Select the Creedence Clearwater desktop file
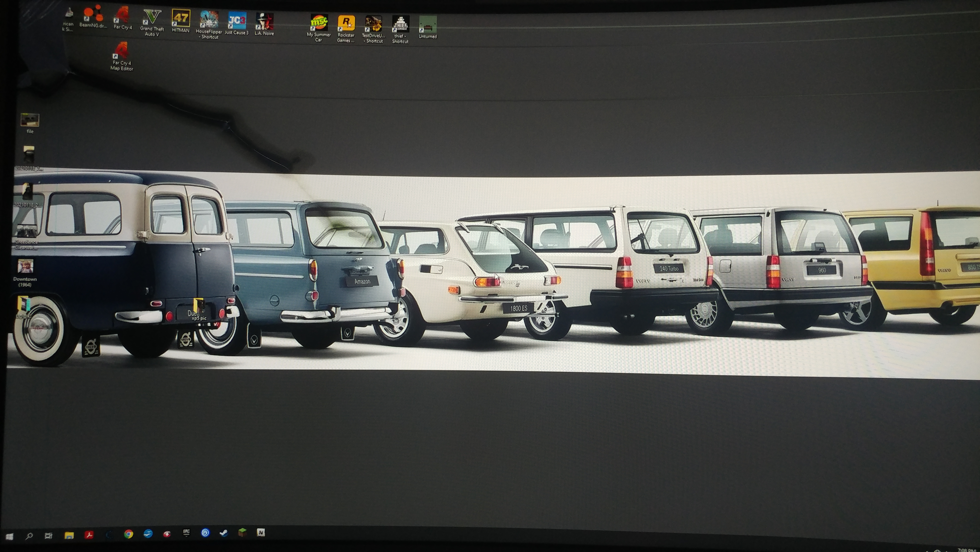980x552 pixels. (26, 231)
